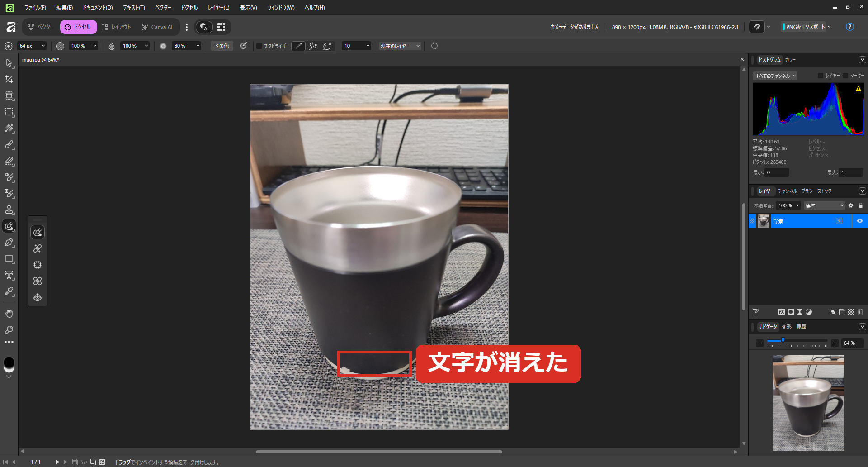Select the rectangular Marquee selection tool
The height and width of the screenshot is (467, 868).
(9, 112)
